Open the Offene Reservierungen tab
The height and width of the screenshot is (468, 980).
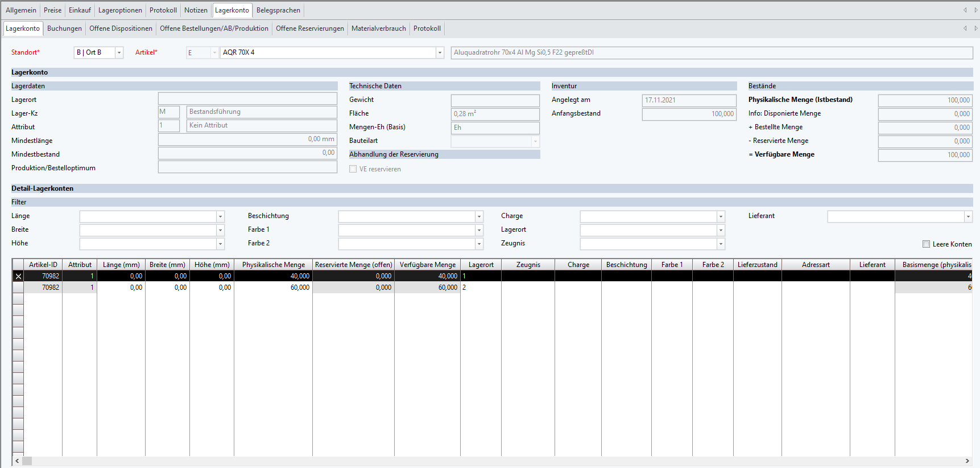tap(309, 28)
